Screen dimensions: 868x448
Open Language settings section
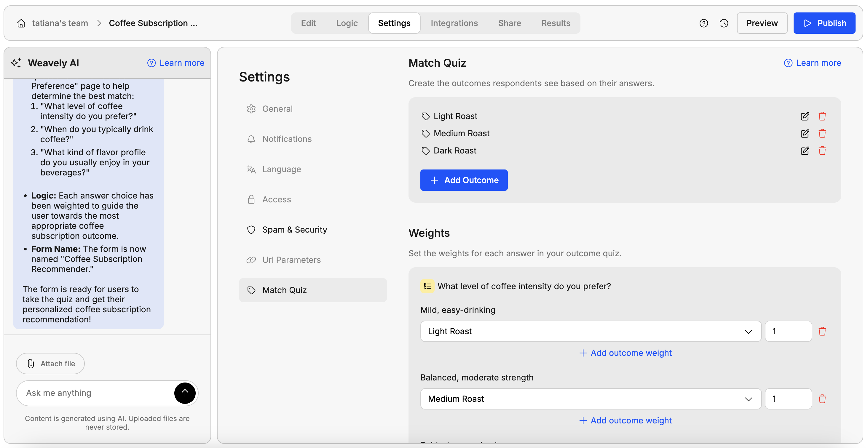pyautogui.click(x=313, y=169)
